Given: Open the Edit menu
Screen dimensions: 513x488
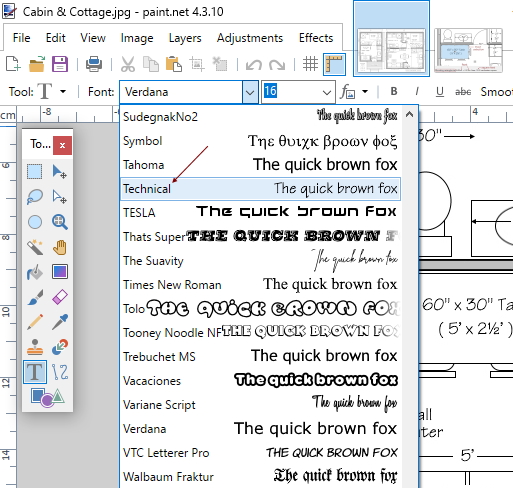Looking at the screenshot, I should [55, 38].
